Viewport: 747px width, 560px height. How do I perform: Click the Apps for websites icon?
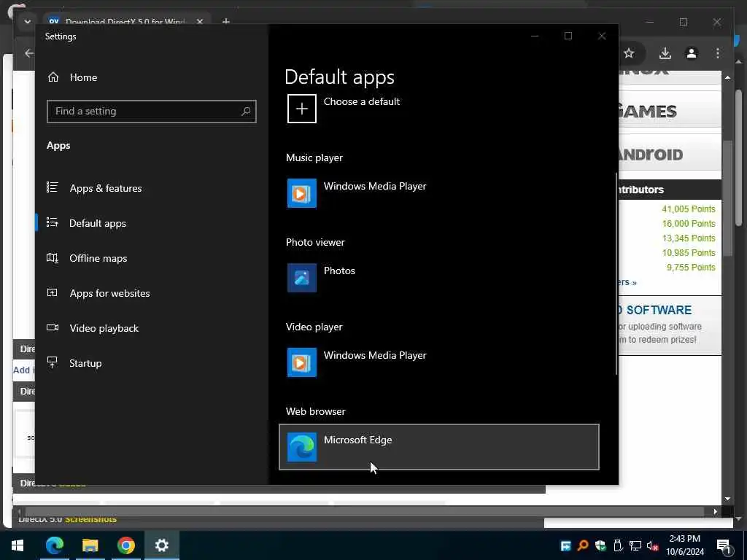pyautogui.click(x=53, y=292)
